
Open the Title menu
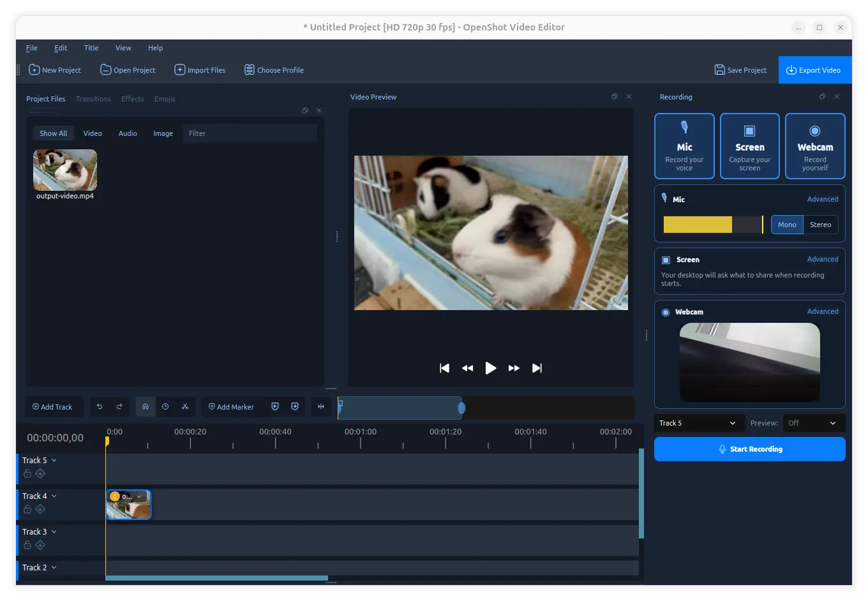(91, 48)
